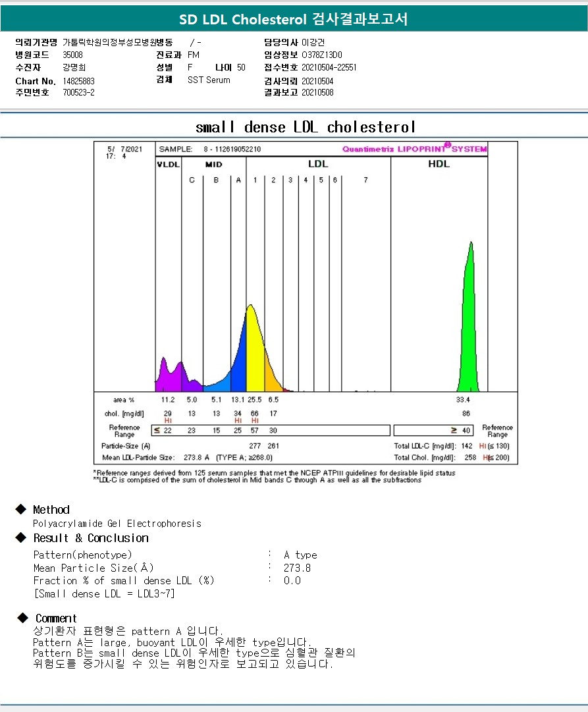The height and width of the screenshot is (712, 588).
Task: Click the diamond bullet beside Result & Conclusion
Action: pyautogui.click(x=21, y=537)
